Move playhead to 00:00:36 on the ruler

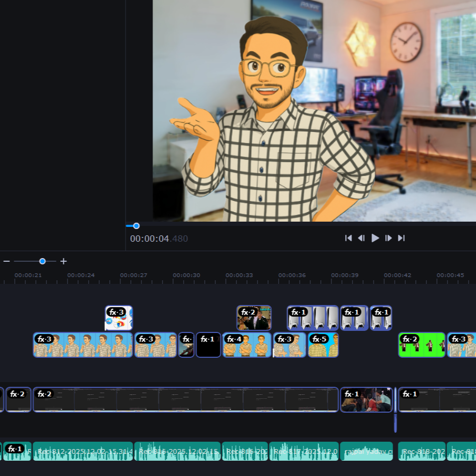[x=292, y=275]
